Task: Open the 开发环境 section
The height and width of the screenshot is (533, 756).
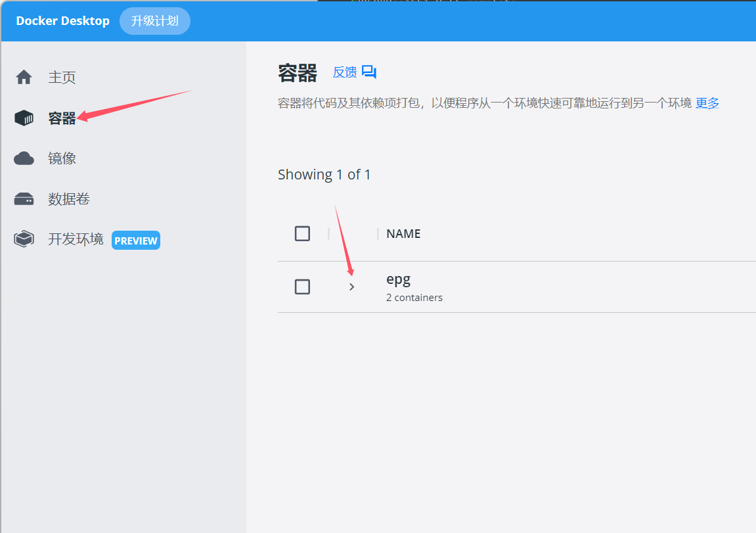Action: tap(76, 239)
